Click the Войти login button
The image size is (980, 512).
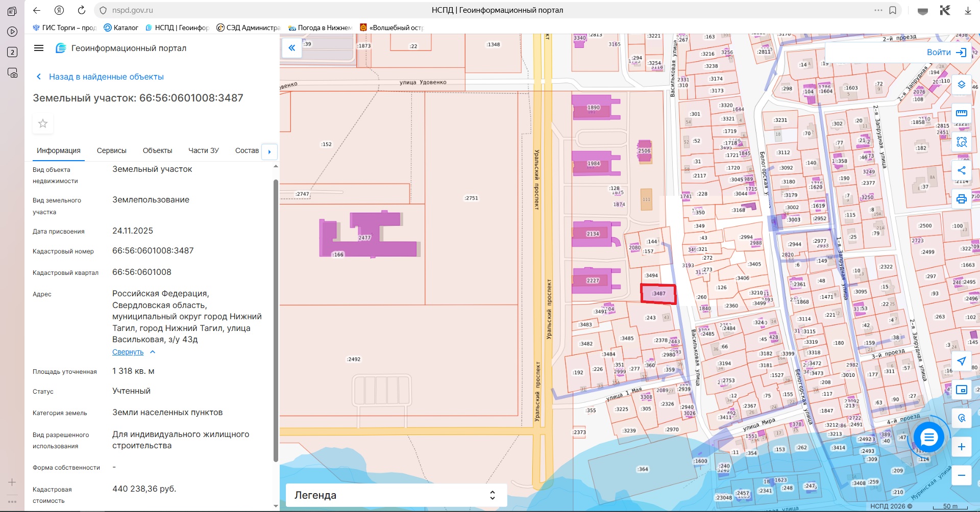tap(946, 52)
